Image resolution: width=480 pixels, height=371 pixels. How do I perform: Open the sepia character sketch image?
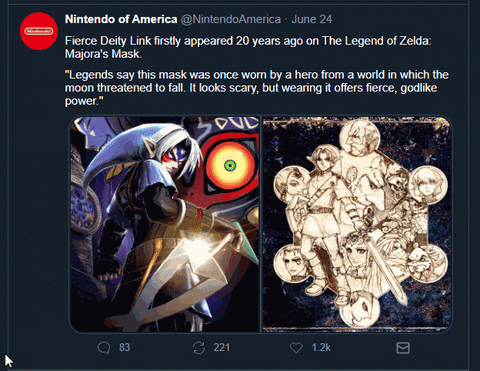point(357,224)
